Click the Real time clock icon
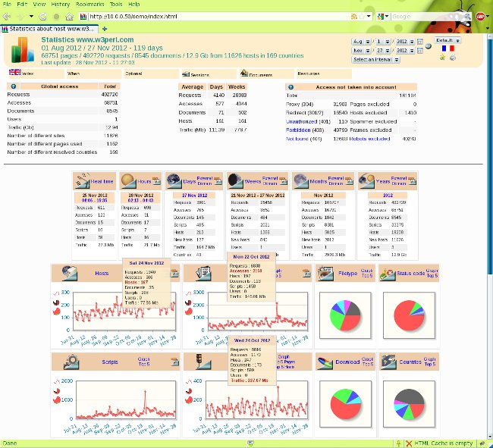 [x=82, y=180]
